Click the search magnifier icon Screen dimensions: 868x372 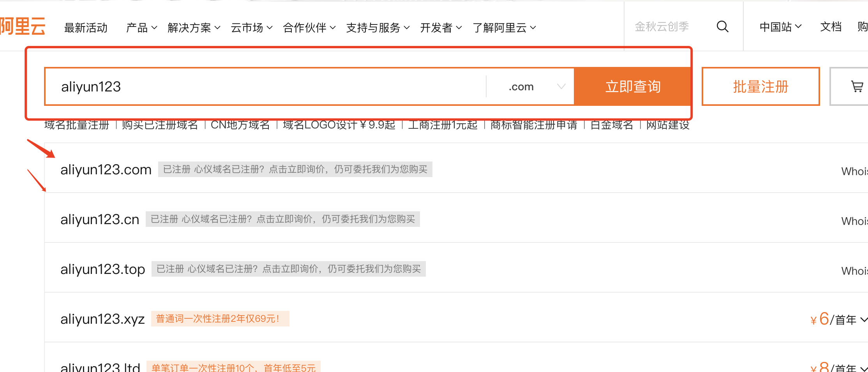pyautogui.click(x=722, y=26)
